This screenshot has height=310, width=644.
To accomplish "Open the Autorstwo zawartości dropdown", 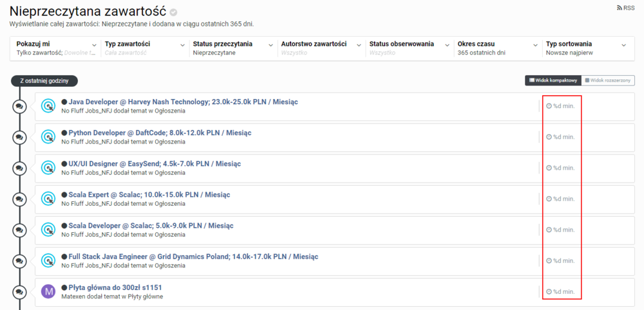I will click(321, 48).
